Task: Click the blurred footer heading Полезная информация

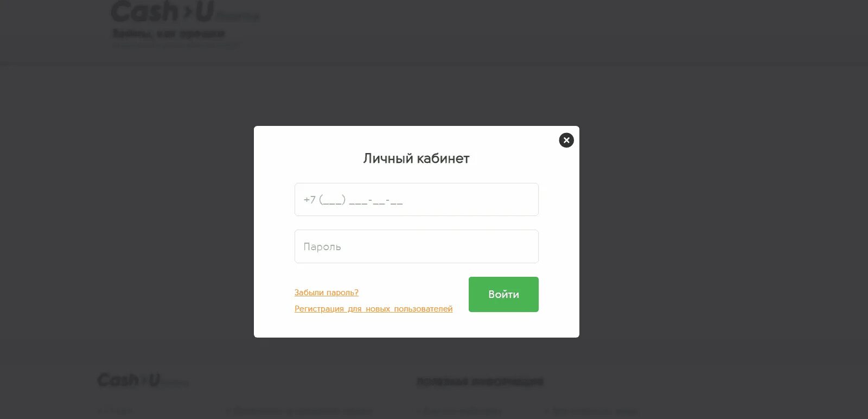Action: pos(480,382)
